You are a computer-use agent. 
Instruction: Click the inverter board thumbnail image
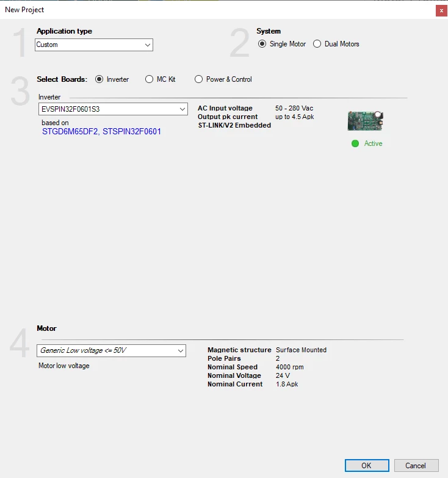[366, 121]
